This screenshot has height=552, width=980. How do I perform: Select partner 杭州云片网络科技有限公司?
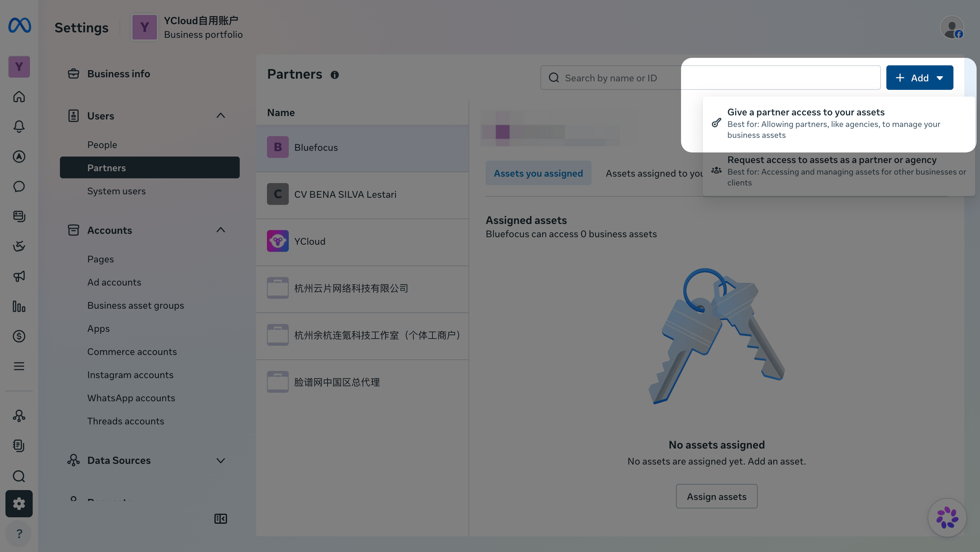(x=363, y=288)
